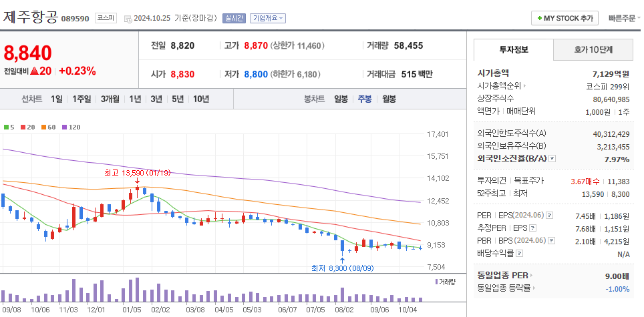Image resolution: width=644 pixels, height=317 pixels.
Task: Click the 고가 value 8,870
Action: click(256, 45)
